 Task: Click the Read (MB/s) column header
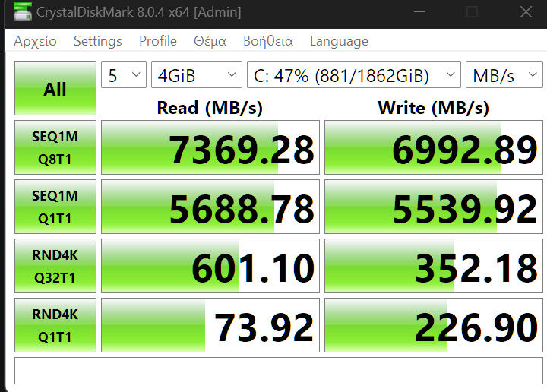(210, 108)
